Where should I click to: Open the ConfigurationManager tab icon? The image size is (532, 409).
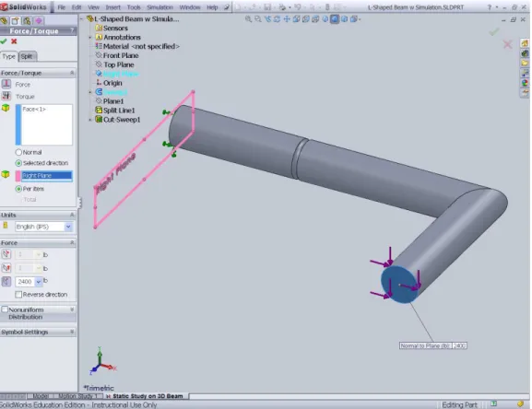click(x=27, y=21)
